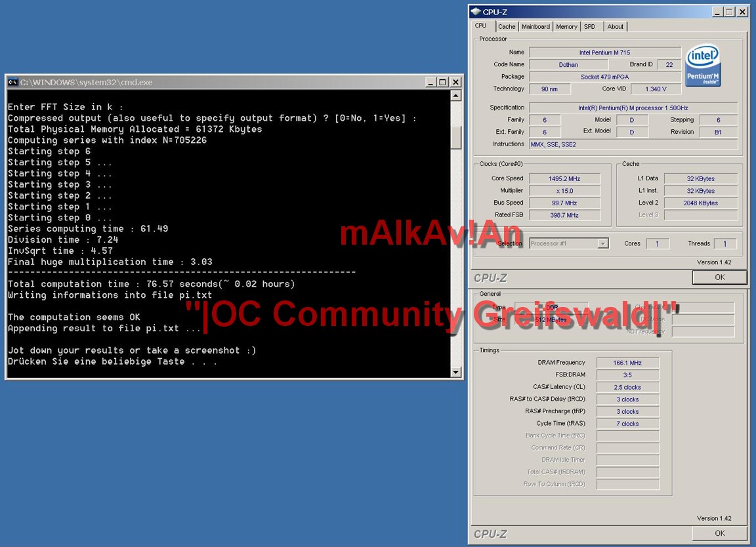Image resolution: width=756 pixels, height=547 pixels.
Task: Click the cmd.exe title bar icon
Action: (13, 83)
